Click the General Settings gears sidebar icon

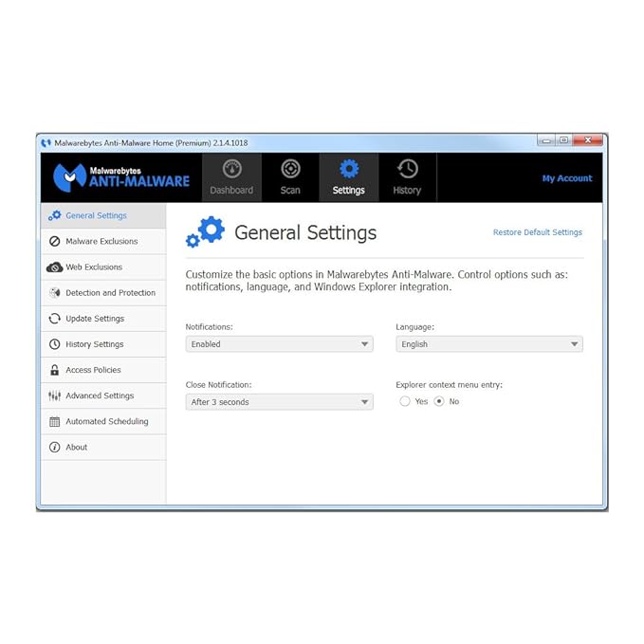55,215
